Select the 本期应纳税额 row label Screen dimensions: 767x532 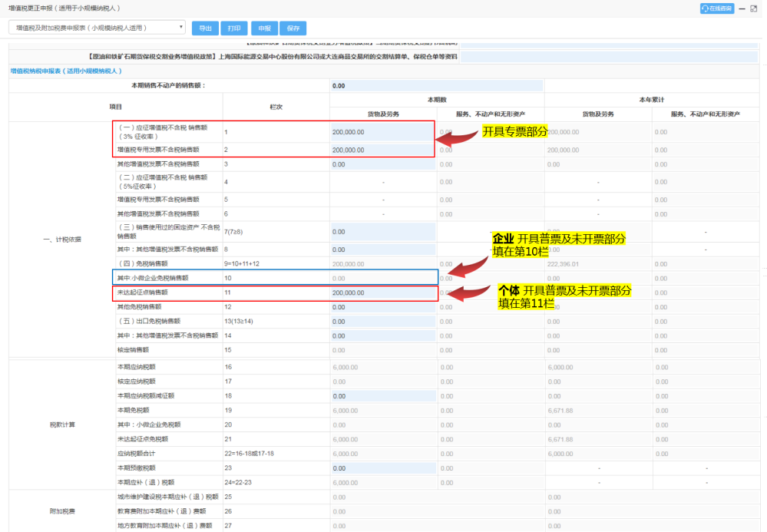point(137,367)
